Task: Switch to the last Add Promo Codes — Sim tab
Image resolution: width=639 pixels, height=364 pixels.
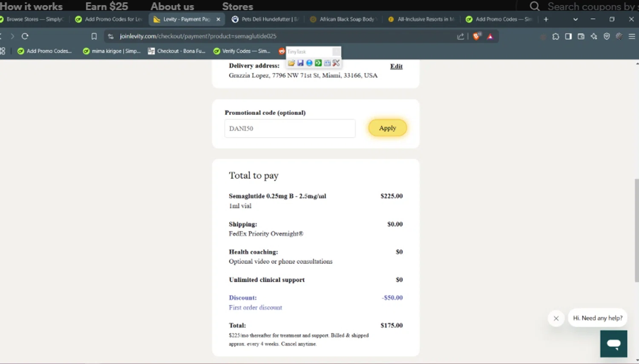Action: (500, 19)
